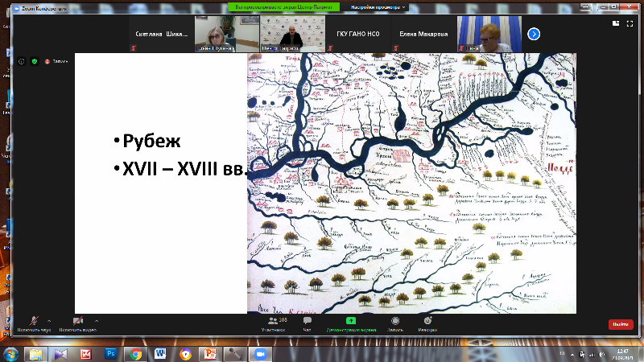Open the View Options dropdown at top

pyautogui.click(x=378, y=7)
